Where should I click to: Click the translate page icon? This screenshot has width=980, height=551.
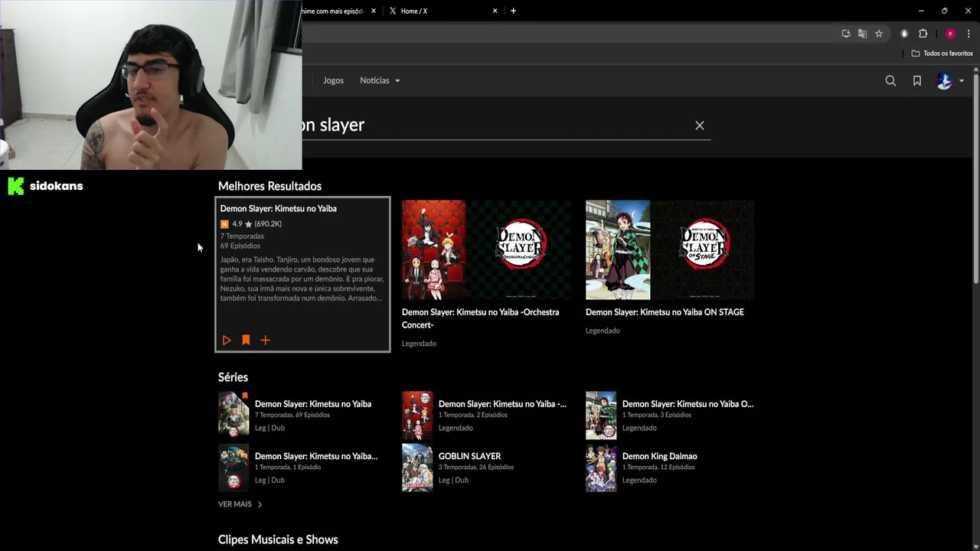pyautogui.click(x=862, y=34)
